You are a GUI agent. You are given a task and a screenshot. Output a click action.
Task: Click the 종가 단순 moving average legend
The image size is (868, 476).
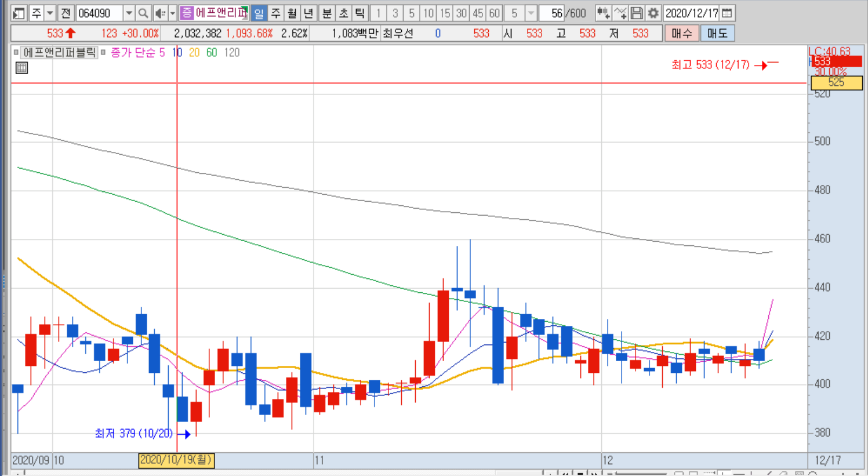coord(133,53)
